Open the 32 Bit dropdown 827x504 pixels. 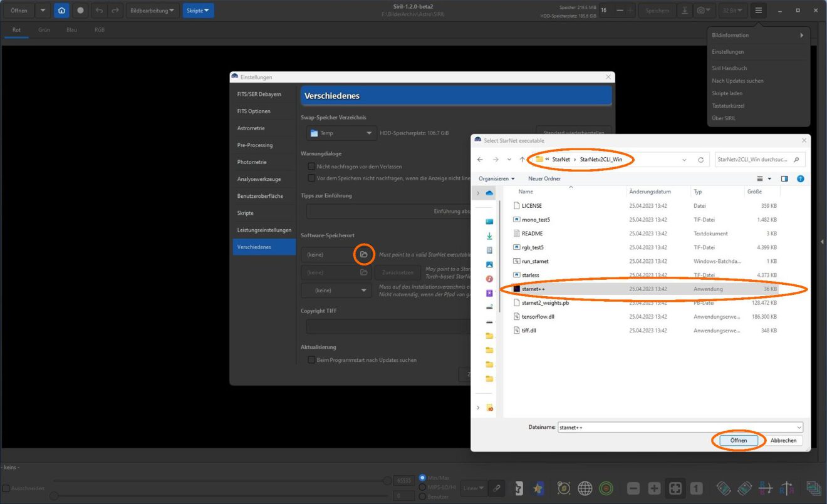coord(732,11)
